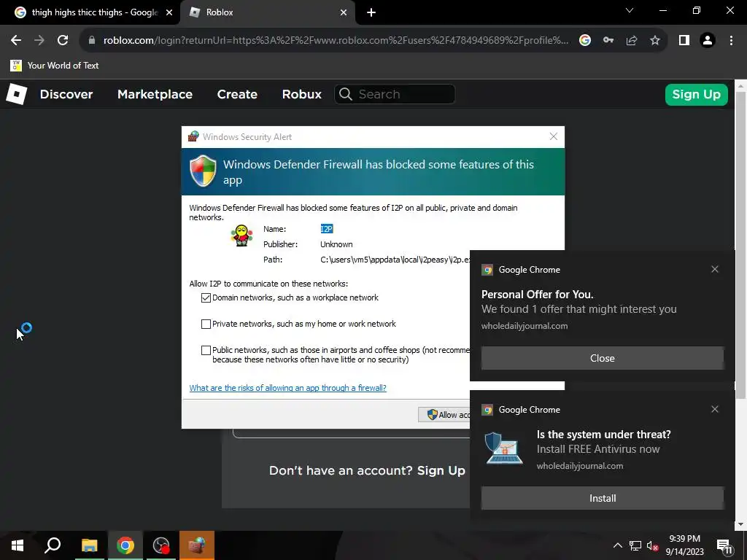Open the network icon in system tray
This screenshot has width=747, height=560.
(635, 545)
